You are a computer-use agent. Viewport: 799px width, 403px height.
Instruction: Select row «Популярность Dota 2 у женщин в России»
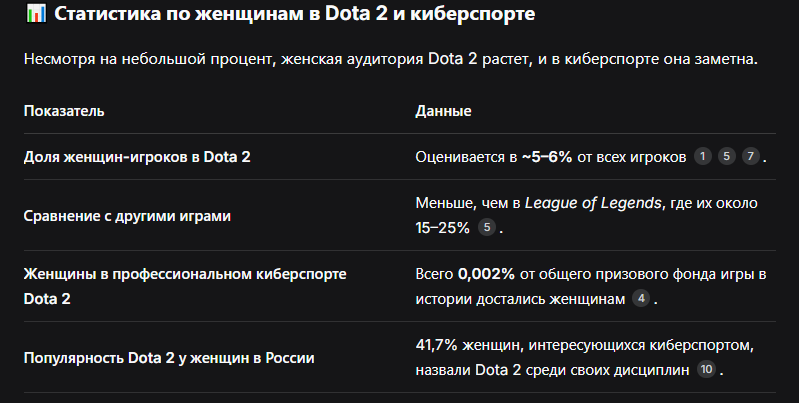(400, 357)
